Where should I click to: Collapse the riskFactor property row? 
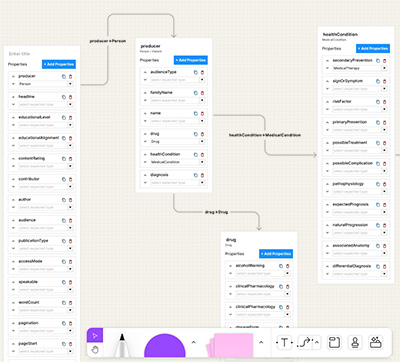click(327, 102)
